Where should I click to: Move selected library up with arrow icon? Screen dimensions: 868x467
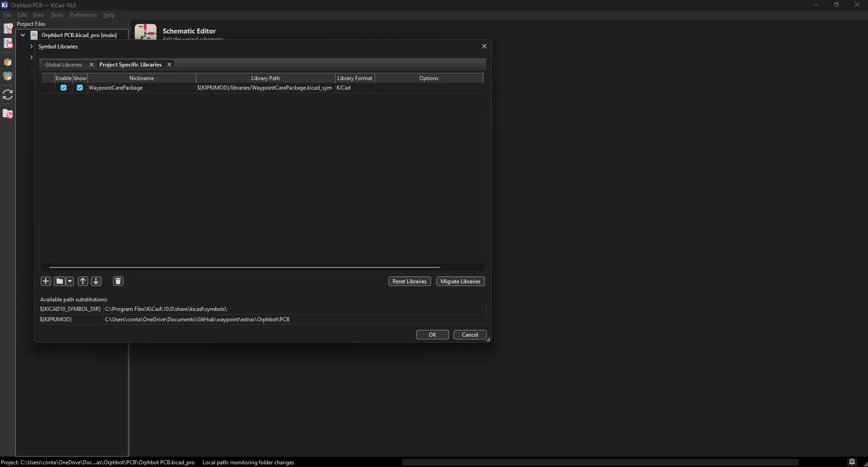point(83,281)
